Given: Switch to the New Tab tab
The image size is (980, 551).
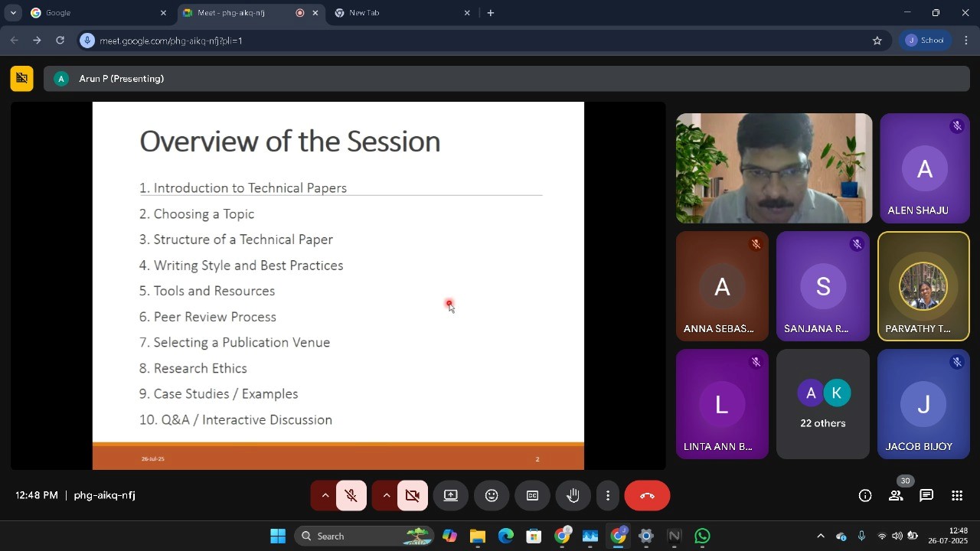Looking at the screenshot, I should click(x=398, y=13).
